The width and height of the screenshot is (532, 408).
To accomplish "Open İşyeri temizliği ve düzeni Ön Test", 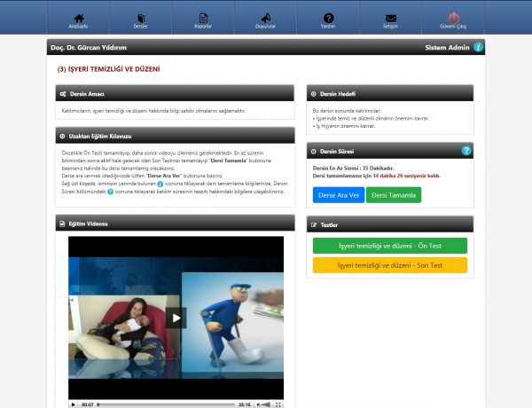I will 390,246.
